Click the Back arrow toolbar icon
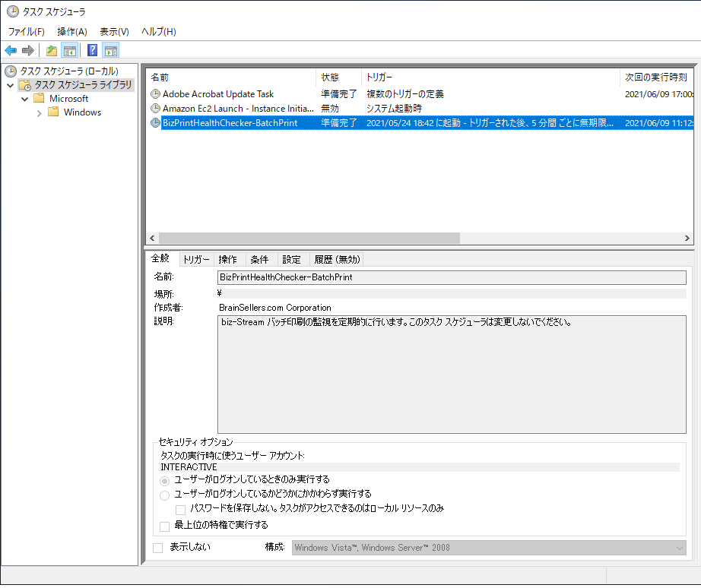The height and width of the screenshot is (588, 701). coord(11,51)
